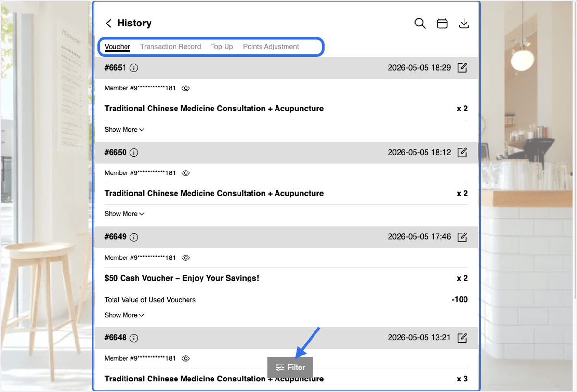Image resolution: width=577 pixels, height=392 pixels.
Task: Reveal member number in record #6651
Action: (186, 88)
